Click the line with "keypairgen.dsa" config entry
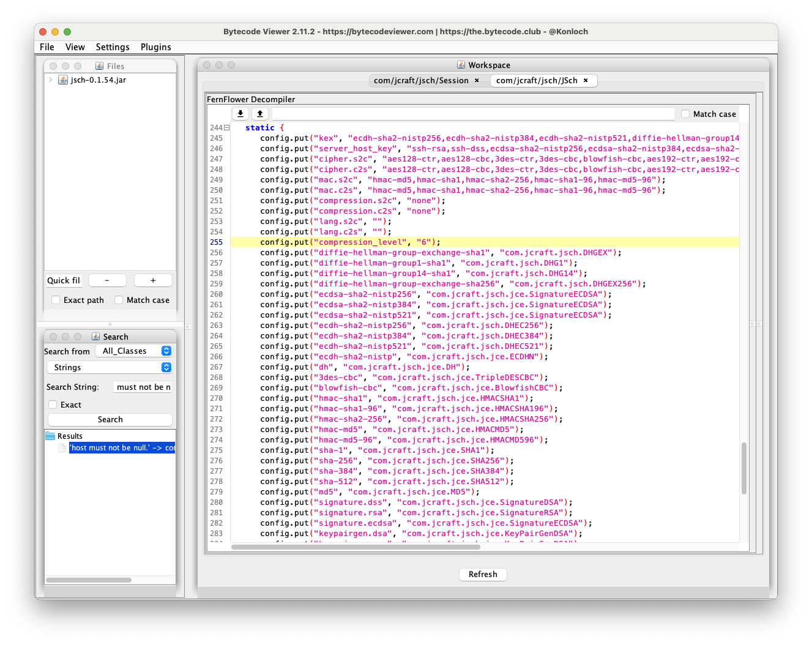Viewport: 812px width, 645px height. [422, 534]
